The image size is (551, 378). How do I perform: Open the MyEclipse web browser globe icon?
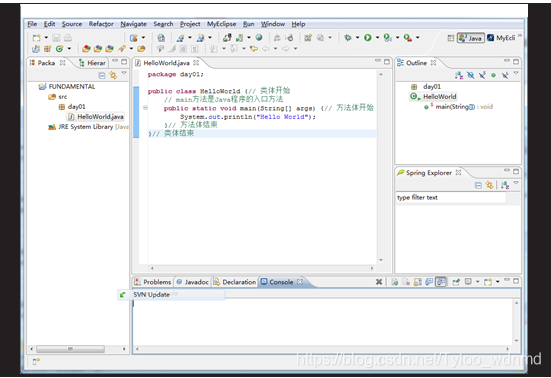pos(259,38)
